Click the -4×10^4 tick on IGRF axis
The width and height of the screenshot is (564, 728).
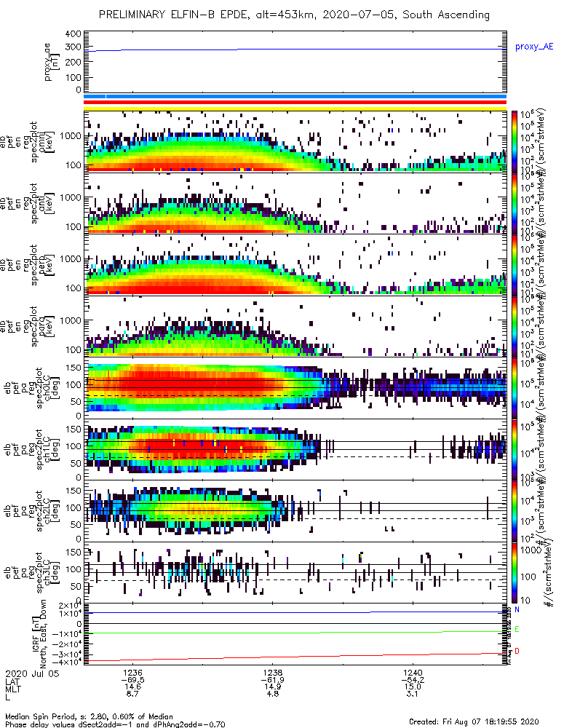click(x=67, y=662)
